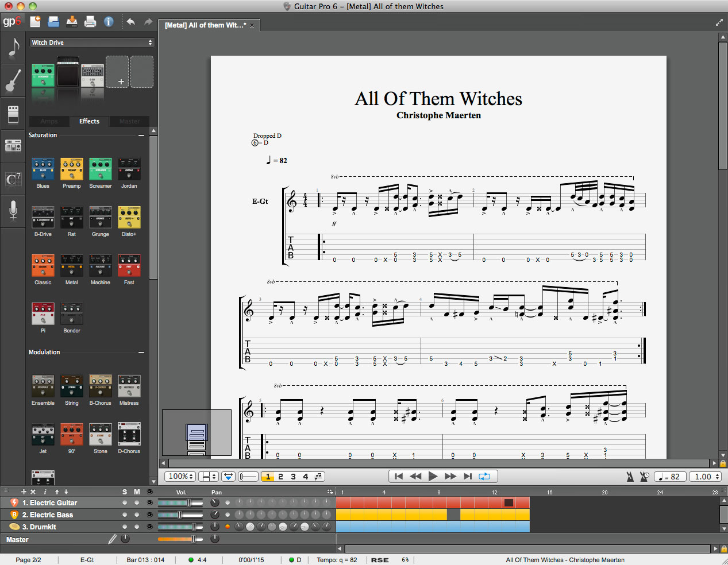Mute the Drumkit track

tap(137, 527)
